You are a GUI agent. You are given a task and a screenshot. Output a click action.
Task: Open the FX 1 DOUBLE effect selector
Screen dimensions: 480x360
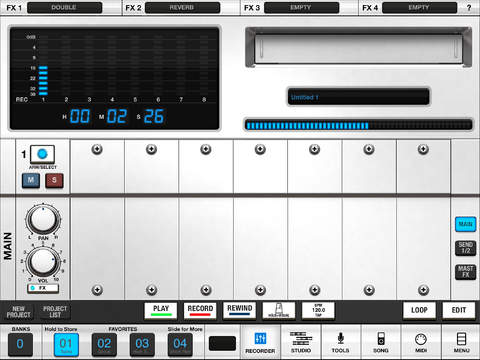pyautogui.click(x=64, y=7)
